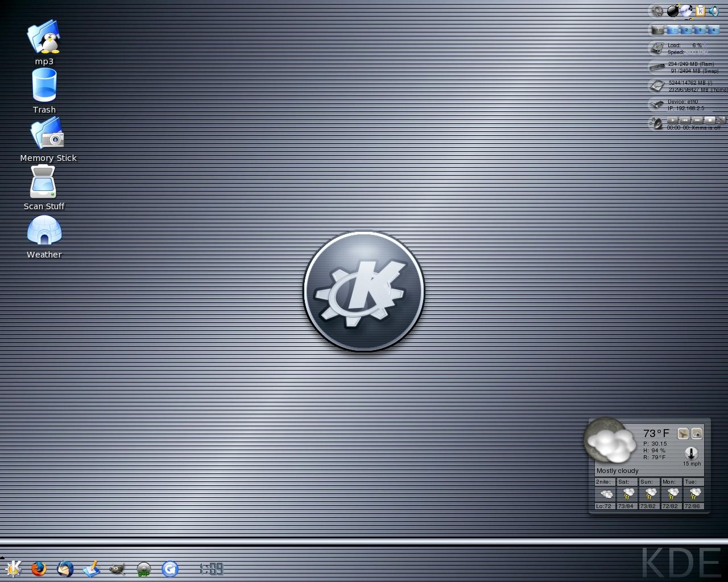Screen dimensions: 728x582
Task: Click the small panel hide arrow above K menu
Action: [x=2, y=558]
